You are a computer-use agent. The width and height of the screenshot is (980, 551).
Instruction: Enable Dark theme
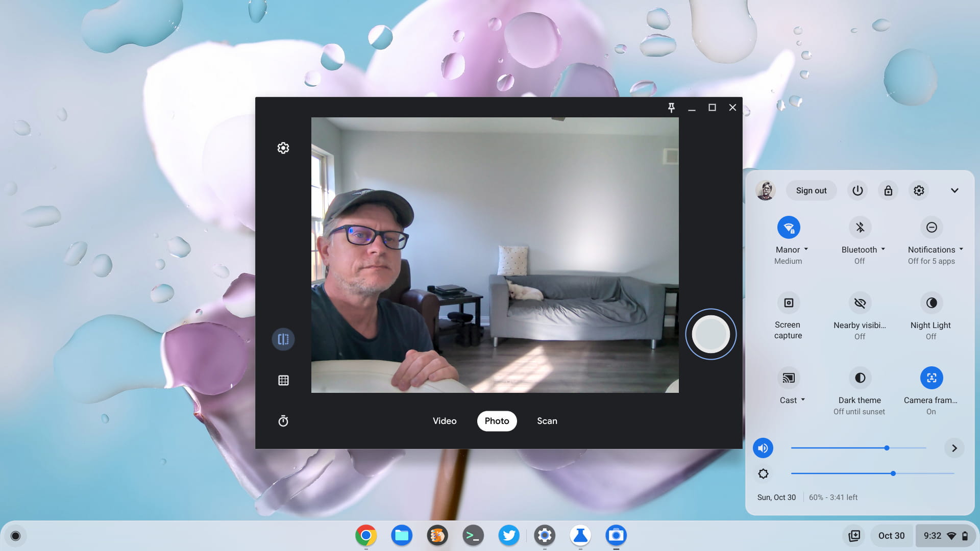click(860, 378)
